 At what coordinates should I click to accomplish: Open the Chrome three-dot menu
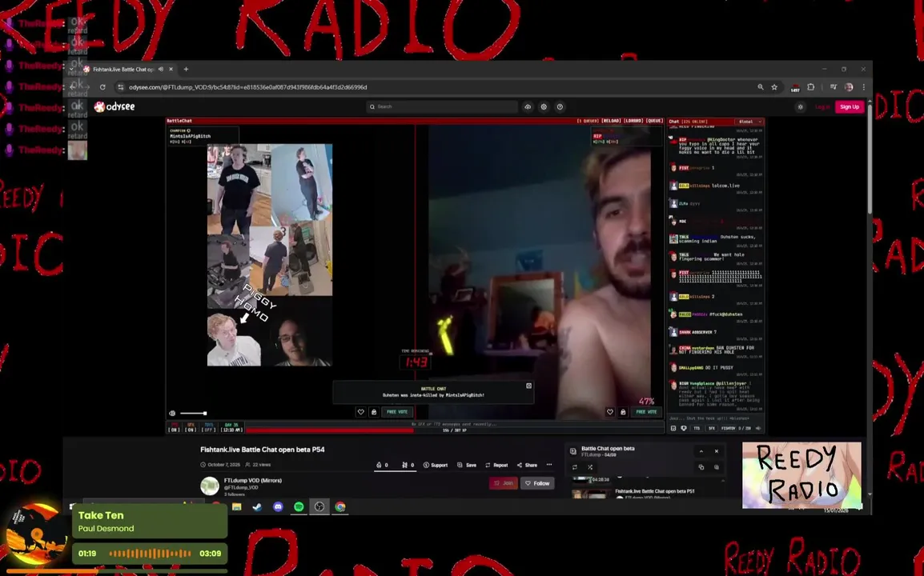[x=863, y=87]
